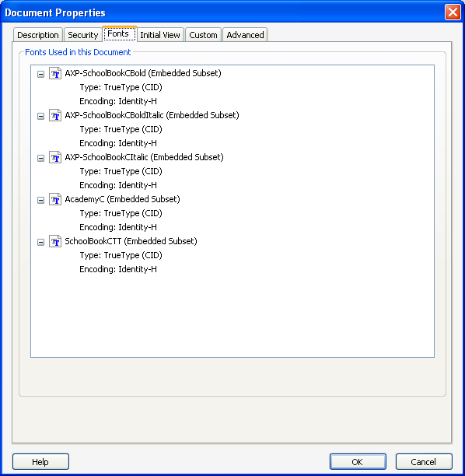Click Encoding: Identity-H under AXP-SchoolBookCItalic

(118, 185)
